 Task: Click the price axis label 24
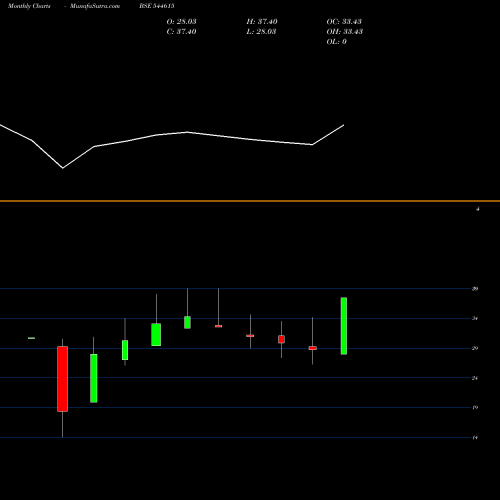pos(475,378)
